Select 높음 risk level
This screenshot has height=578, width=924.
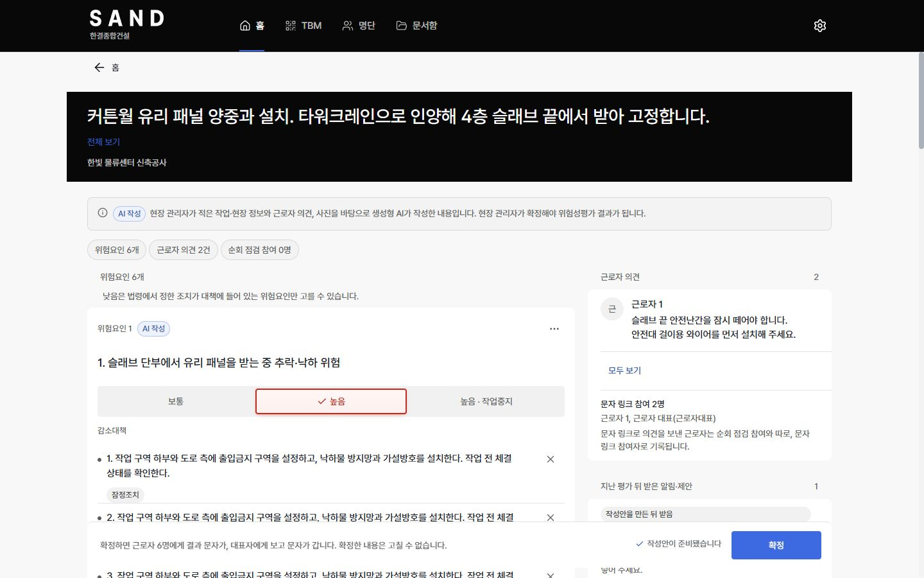point(331,401)
